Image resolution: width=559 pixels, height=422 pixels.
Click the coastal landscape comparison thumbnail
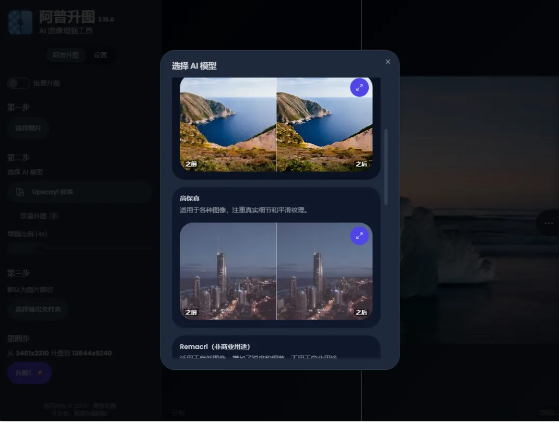click(276, 125)
